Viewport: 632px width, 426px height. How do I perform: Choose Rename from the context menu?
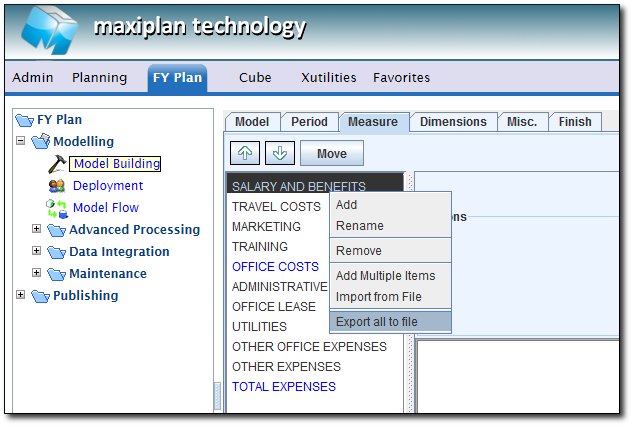click(x=360, y=226)
